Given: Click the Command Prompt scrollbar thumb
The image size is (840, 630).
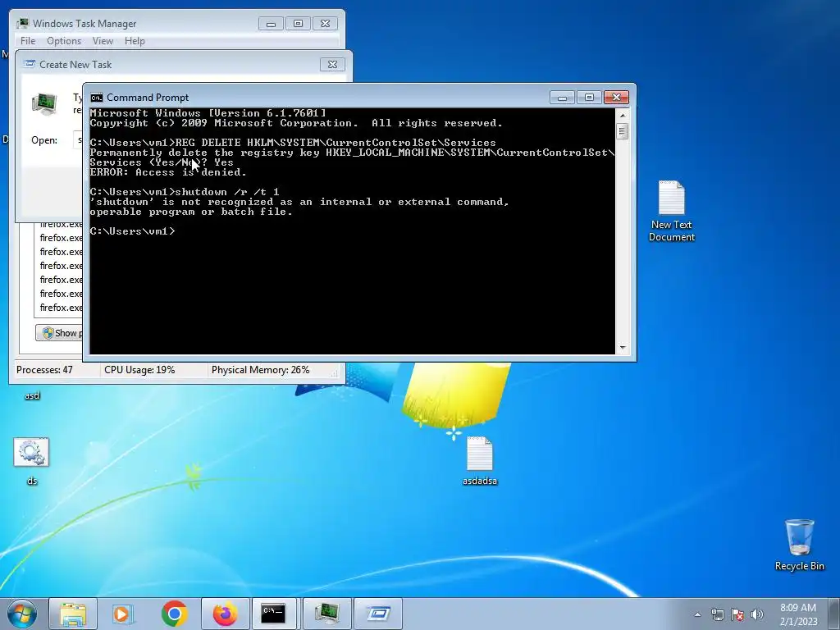Looking at the screenshot, I should 622,131.
